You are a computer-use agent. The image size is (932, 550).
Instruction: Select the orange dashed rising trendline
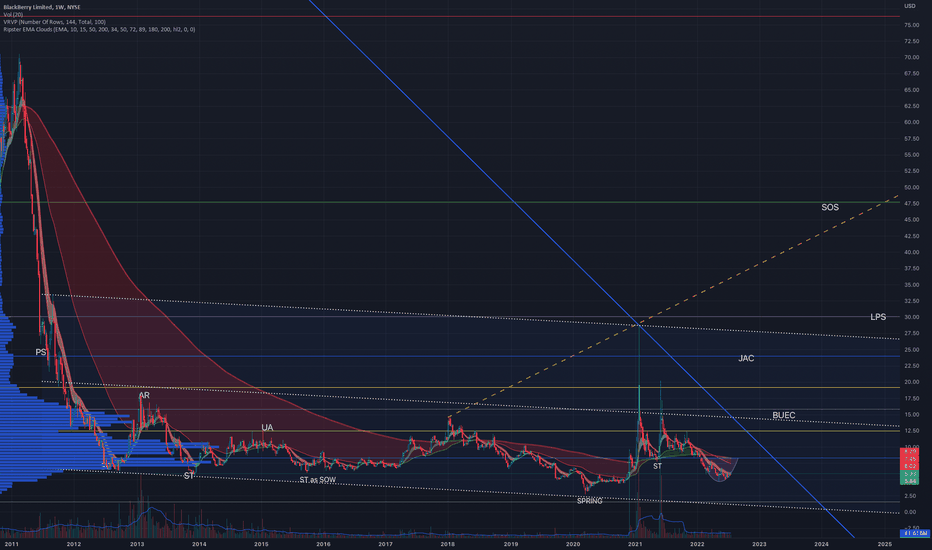click(x=672, y=307)
